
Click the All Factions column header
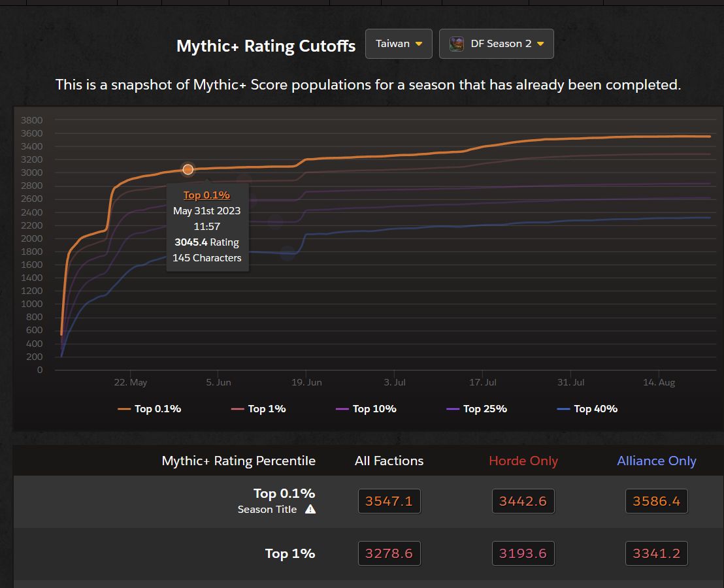click(x=389, y=461)
